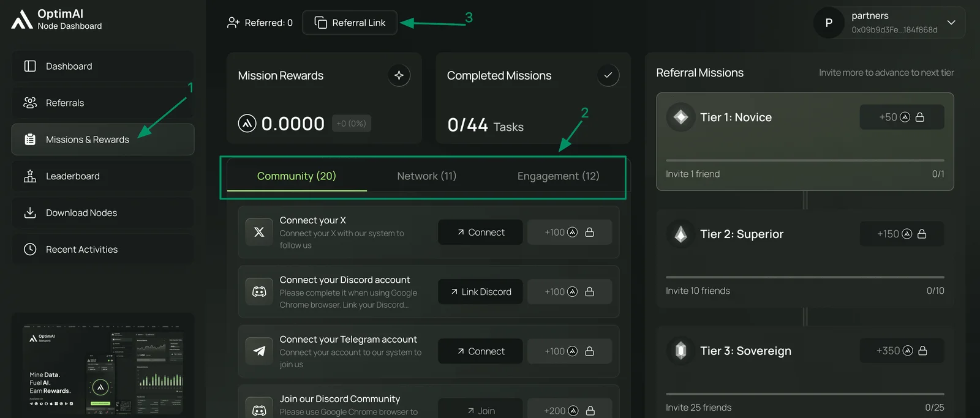Click the Recent Activities clock icon
The height and width of the screenshot is (418, 980).
click(x=30, y=249)
